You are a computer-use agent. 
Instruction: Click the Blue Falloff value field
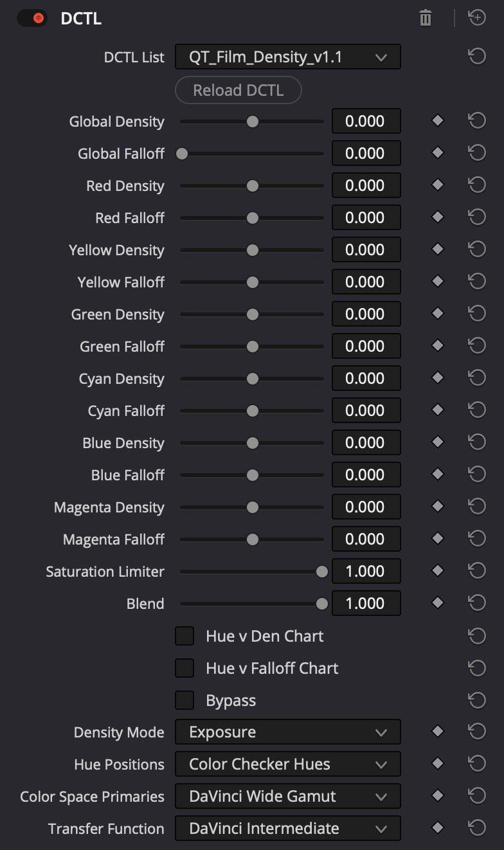point(365,475)
